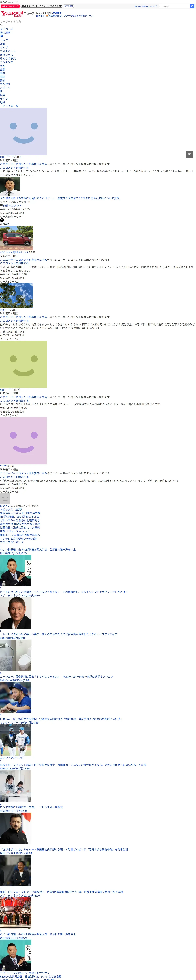Open the ヘルプ link in header
Viewport: 196px width, 980px height.
pos(153,7)
